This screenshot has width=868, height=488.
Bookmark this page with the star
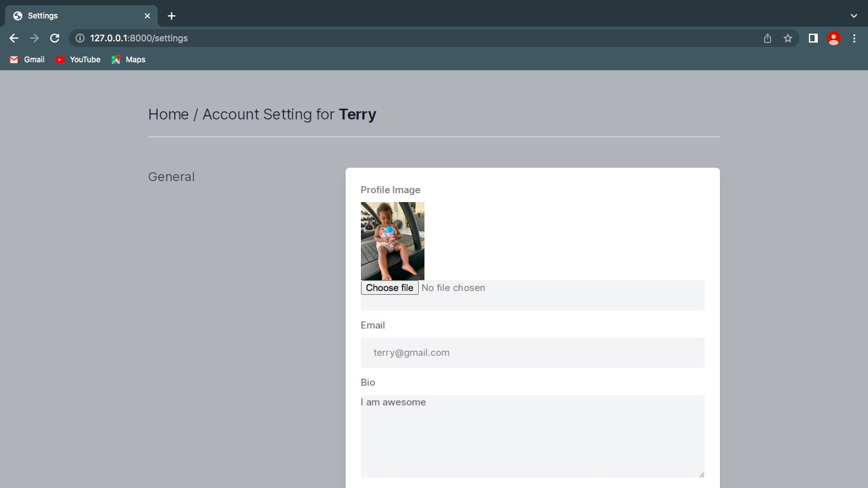pyautogui.click(x=788, y=38)
